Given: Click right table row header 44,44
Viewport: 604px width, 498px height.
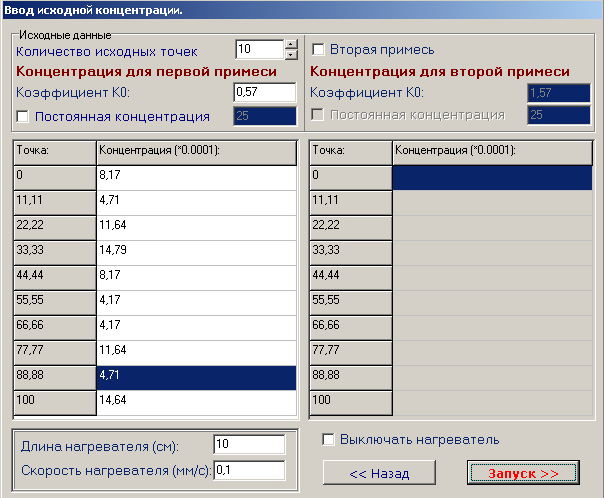Looking at the screenshot, I should coord(351,278).
